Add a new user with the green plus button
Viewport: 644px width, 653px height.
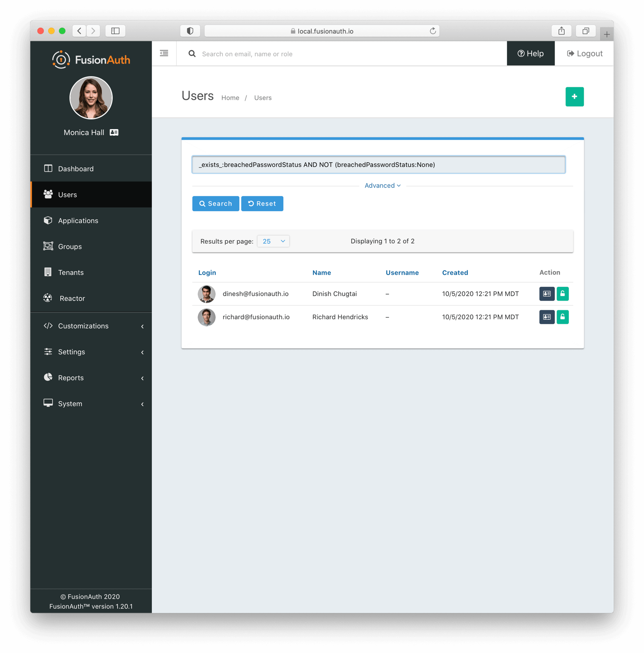pos(574,97)
